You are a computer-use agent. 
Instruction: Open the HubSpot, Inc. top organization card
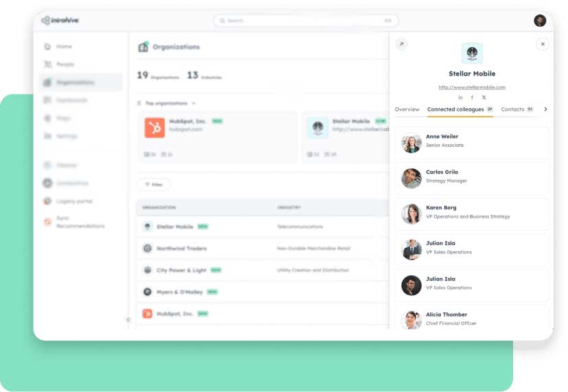[x=217, y=137]
